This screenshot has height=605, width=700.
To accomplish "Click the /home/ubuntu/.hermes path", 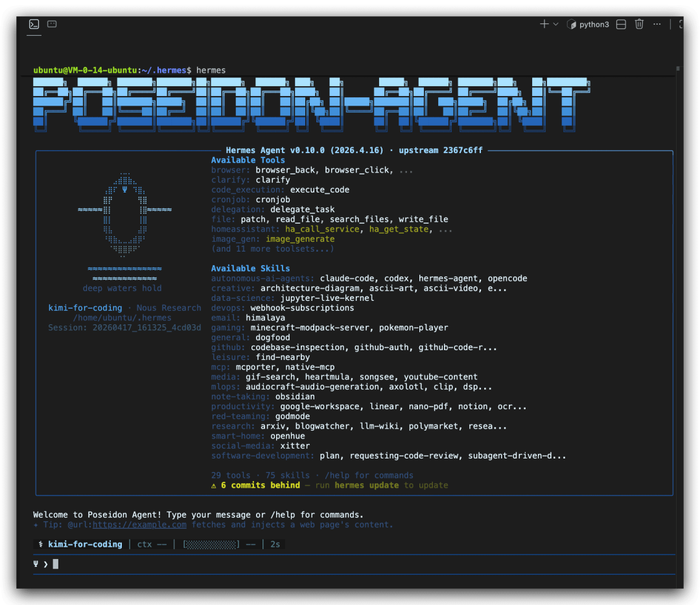I will [x=122, y=318].
